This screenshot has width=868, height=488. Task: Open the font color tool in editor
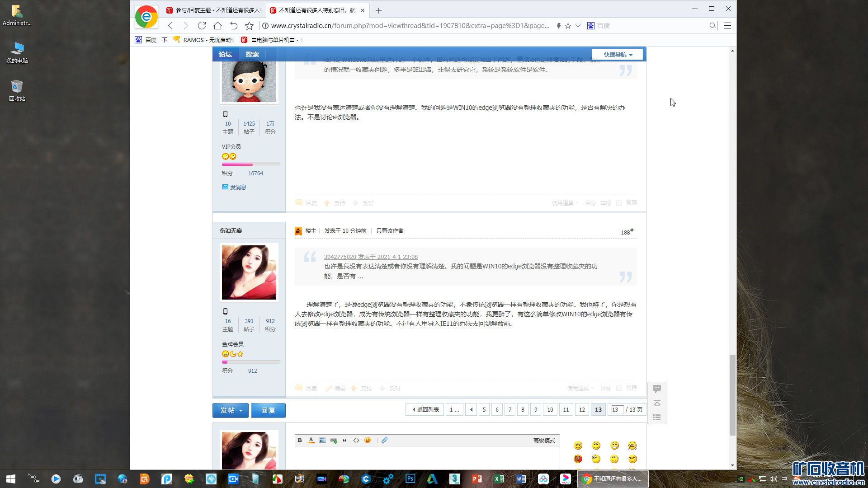[x=311, y=440]
